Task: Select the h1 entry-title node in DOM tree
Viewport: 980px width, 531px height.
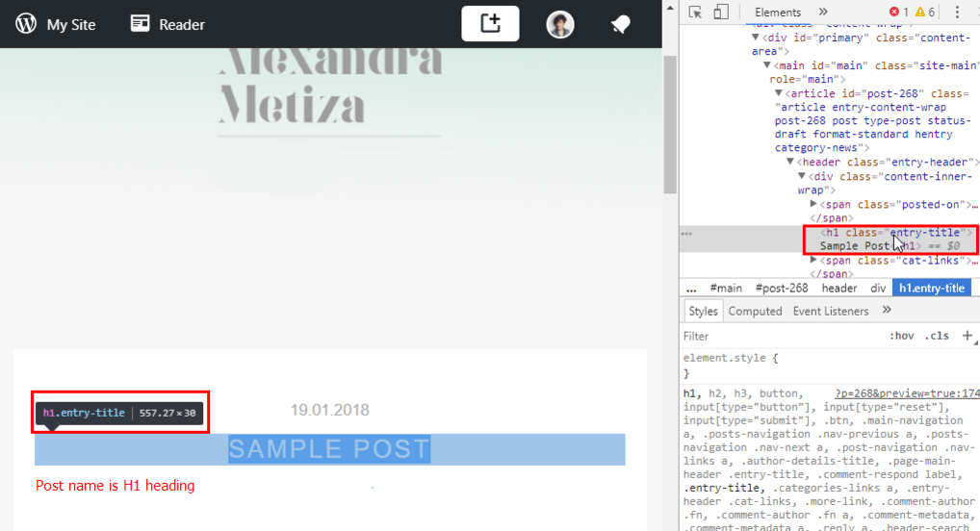Action: pos(890,240)
